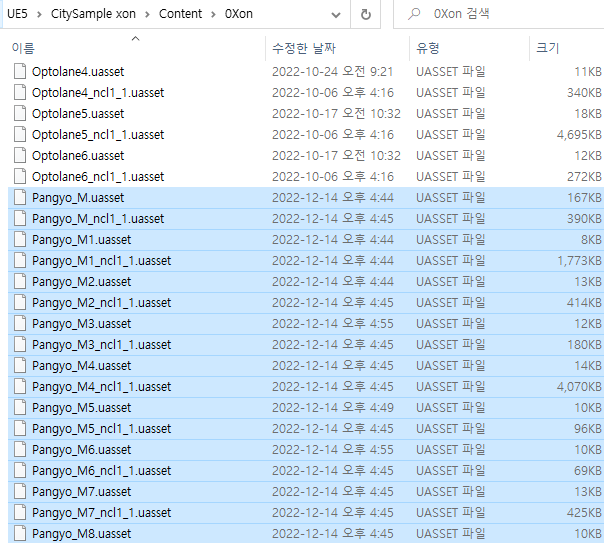604x543 pixels.
Task: Click file icon of Pangyo_M5.uasset
Action: [20, 407]
